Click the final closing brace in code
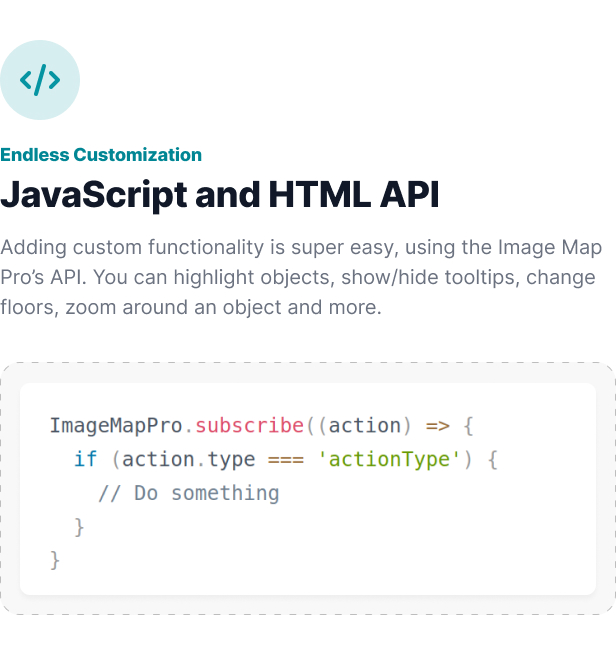The image size is (616, 655). point(55,559)
